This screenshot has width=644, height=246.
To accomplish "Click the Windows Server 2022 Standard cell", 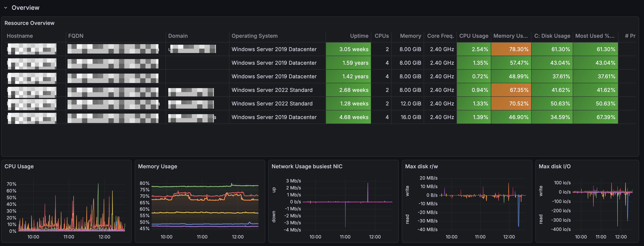I will point(272,90).
